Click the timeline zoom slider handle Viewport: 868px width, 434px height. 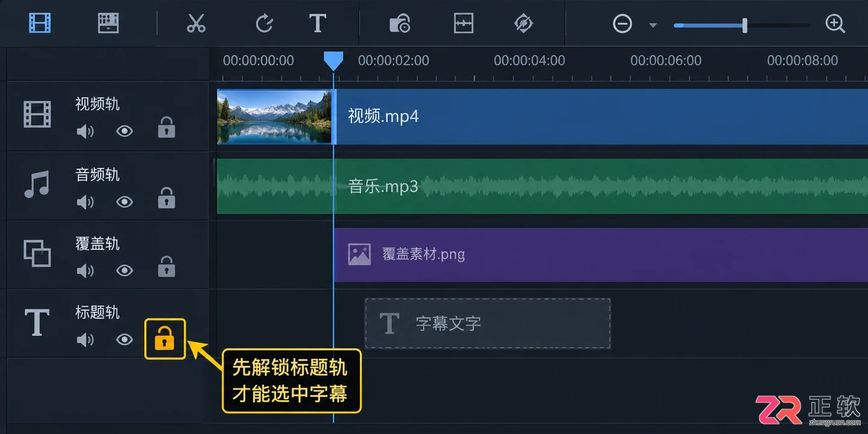pyautogui.click(x=745, y=25)
